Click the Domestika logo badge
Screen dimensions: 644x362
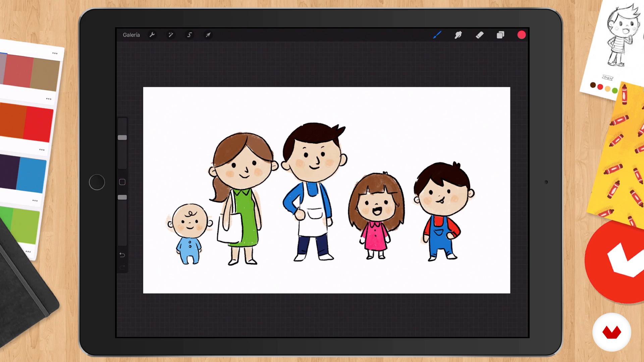pos(612,332)
